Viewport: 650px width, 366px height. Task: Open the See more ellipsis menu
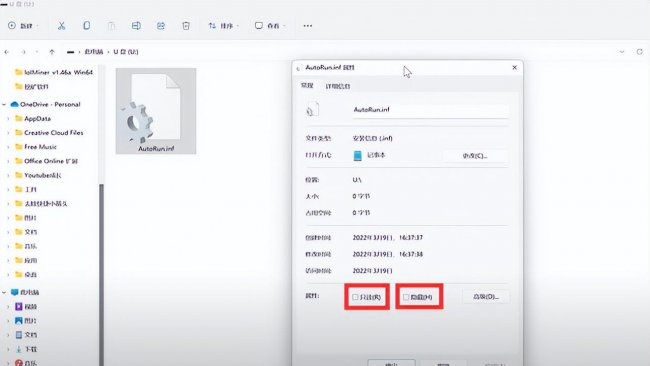click(x=308, y=26)
